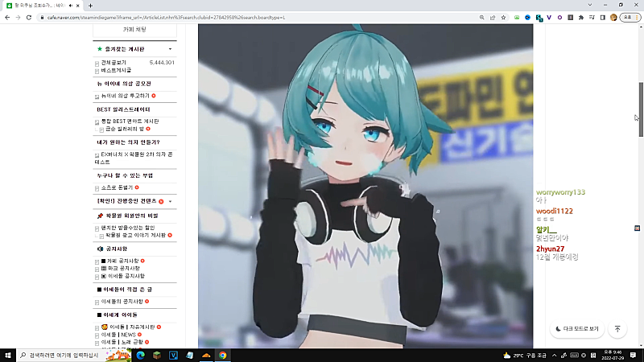Open the 이세돌 | 노래 근황 board
This screenshot has height=362, width=644.
pyautogui.click(x=122, y=343)
